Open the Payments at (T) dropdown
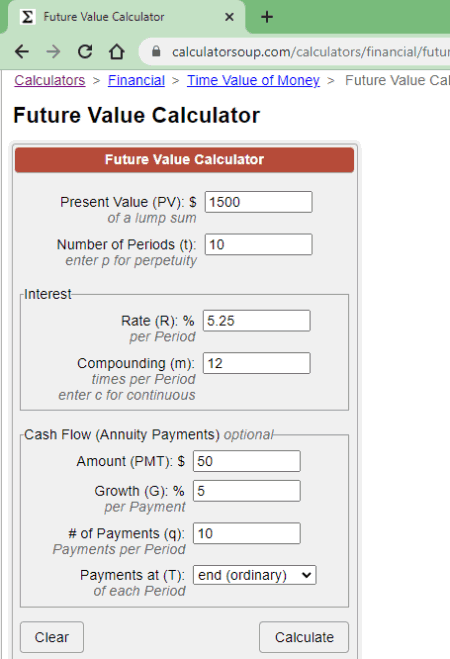The height and width of the screenshot is (659, 450). pos(254,575)
